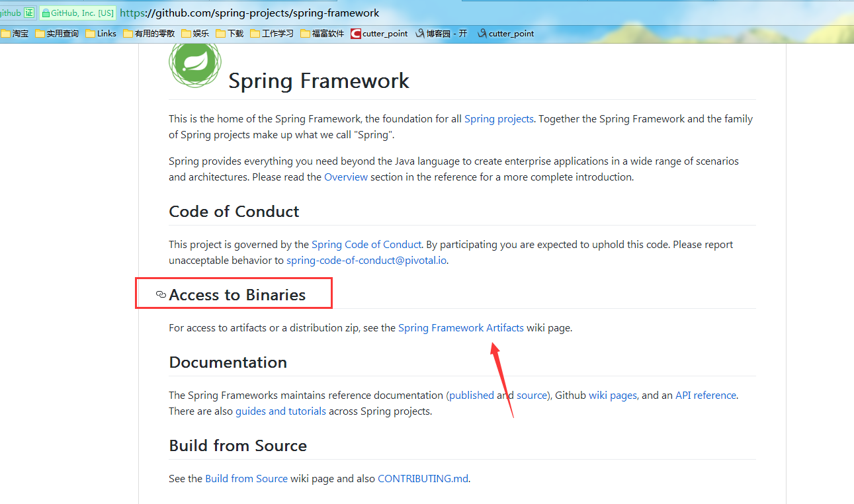This screenshot has width=854, height=504.
Task: Open the cutter_point bookmark right of 博客园
Action: [505, 34]
